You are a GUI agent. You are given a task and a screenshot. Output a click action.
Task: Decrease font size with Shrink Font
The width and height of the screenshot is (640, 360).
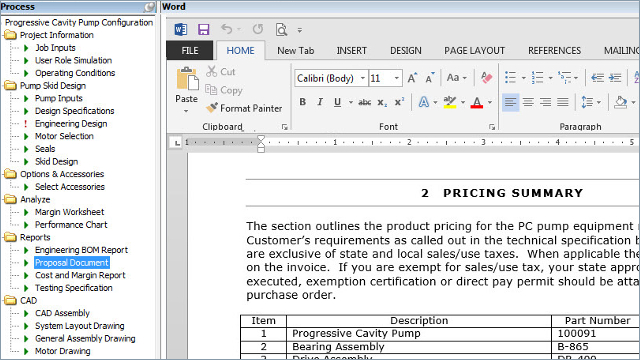(430, 78)
